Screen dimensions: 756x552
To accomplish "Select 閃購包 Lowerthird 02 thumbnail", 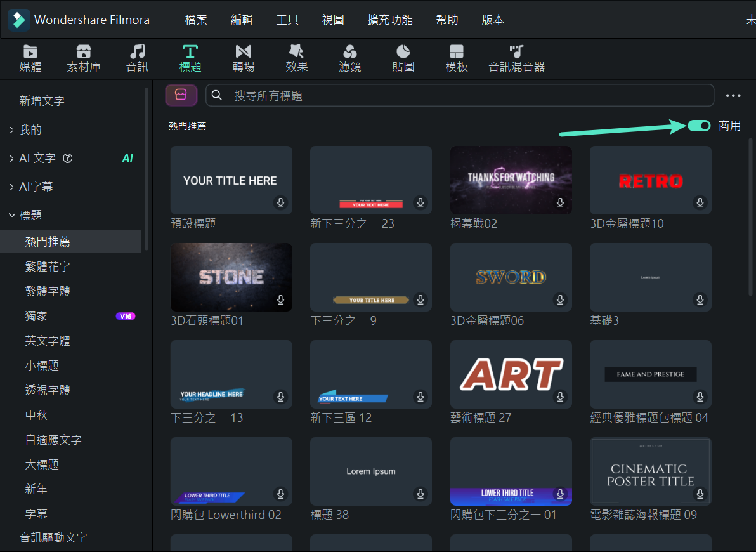I will point(231,471).
